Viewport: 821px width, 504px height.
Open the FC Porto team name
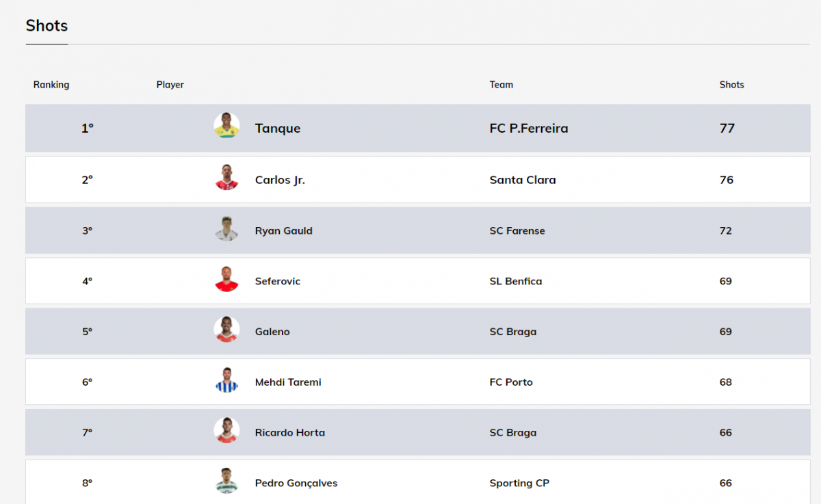[x=511, y=382]
